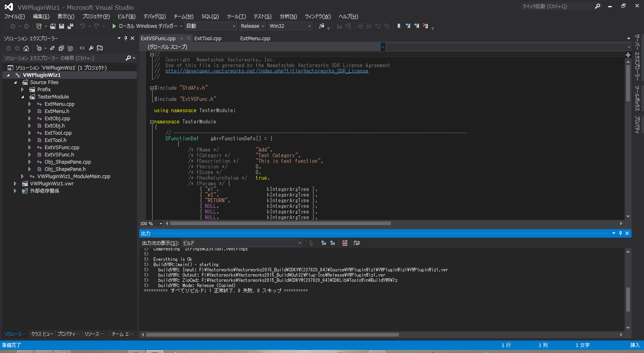Close the Output panel
Screen dimensions: 644x353
627,233
